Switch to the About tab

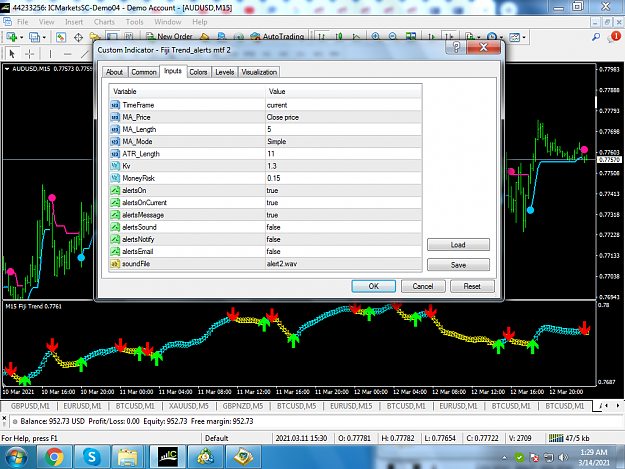pyautogui.click(x=114, y=72)
